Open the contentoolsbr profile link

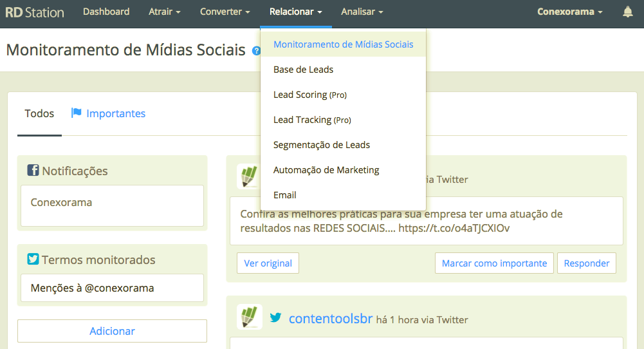coord(331,319)
